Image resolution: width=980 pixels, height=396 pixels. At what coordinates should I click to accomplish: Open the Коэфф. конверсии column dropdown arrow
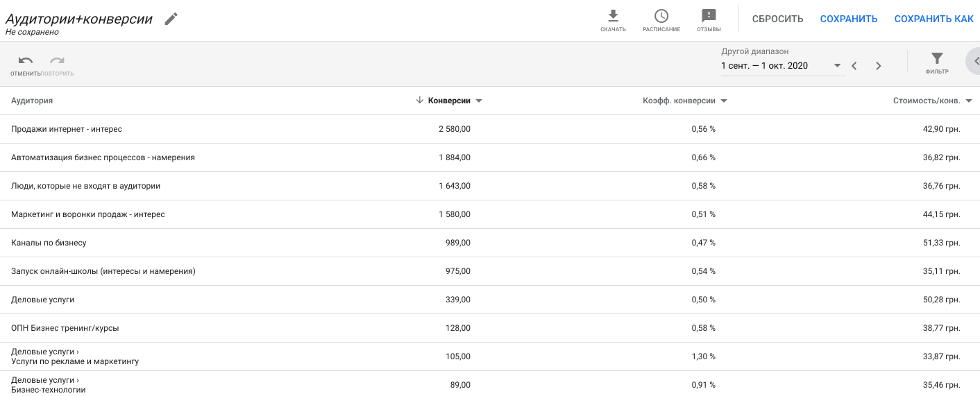[x=724, y=101]
